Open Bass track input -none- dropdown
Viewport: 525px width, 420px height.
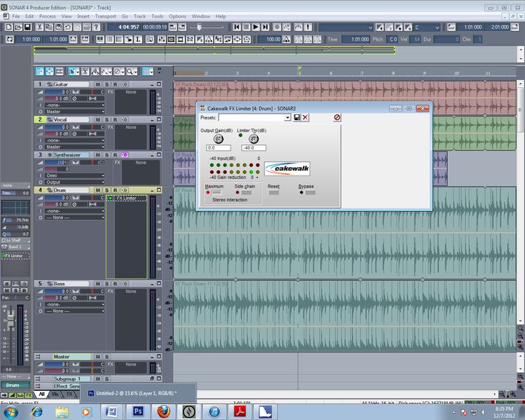click(75, 305)
